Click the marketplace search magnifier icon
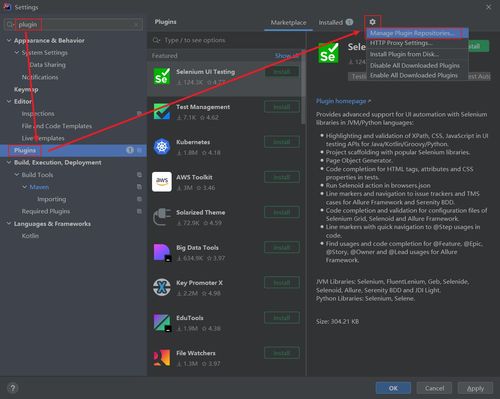This screenshot has width=500, height=399. pyautogui.click(x=156, y=40)
